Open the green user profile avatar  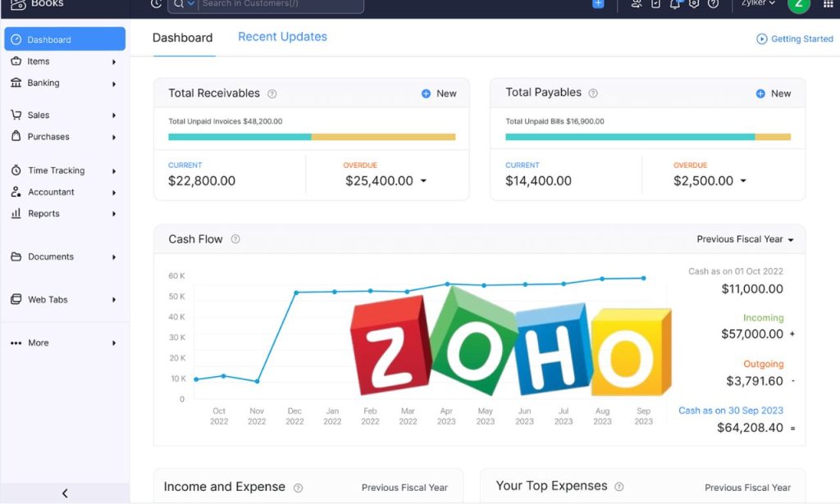coord(799,4)
